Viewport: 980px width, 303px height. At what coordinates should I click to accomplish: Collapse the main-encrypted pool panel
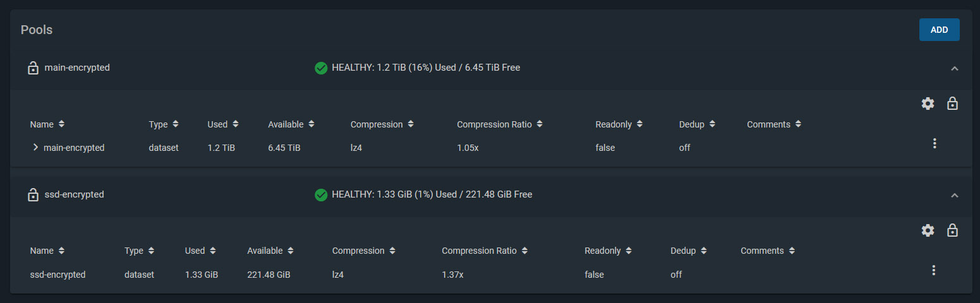pos(955,68)
